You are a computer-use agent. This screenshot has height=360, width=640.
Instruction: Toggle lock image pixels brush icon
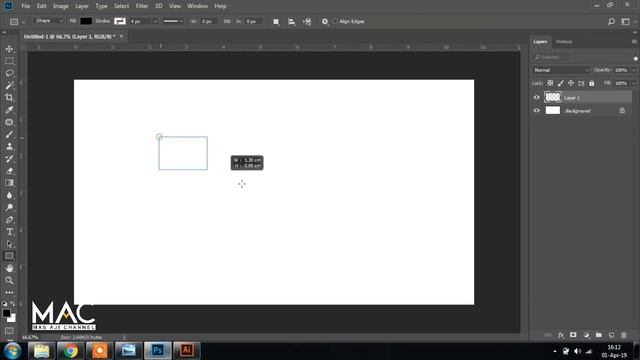point(561,83)
